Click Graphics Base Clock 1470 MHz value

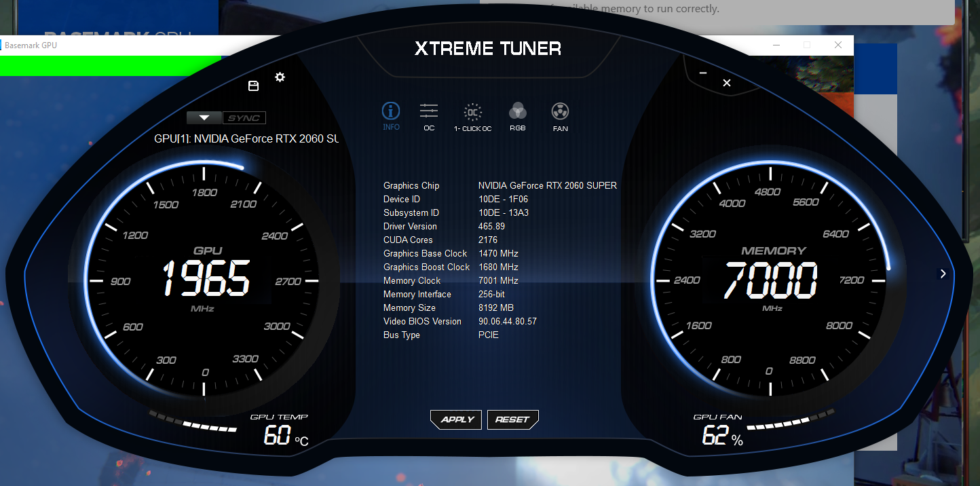[x=498, y=253]
